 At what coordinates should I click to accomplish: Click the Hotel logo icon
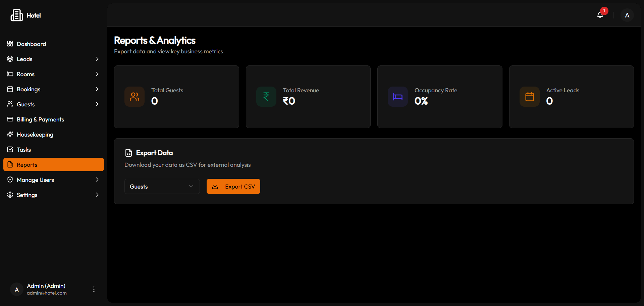click(16, 15)
